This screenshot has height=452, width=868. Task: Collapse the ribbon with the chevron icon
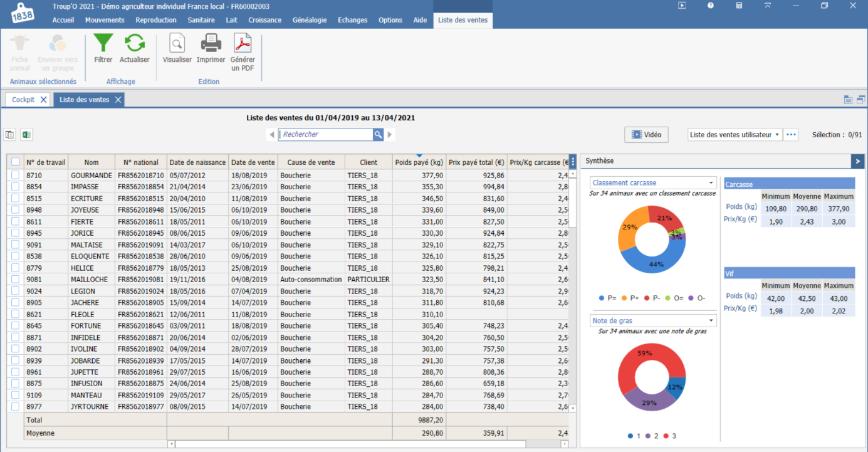[x=768, y=5]
